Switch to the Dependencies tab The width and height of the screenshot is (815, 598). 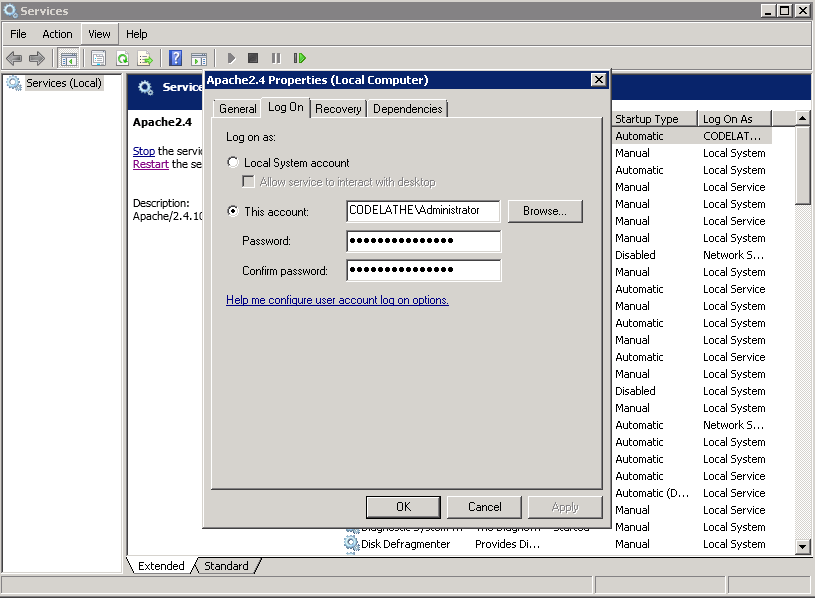tap(406, 108)
